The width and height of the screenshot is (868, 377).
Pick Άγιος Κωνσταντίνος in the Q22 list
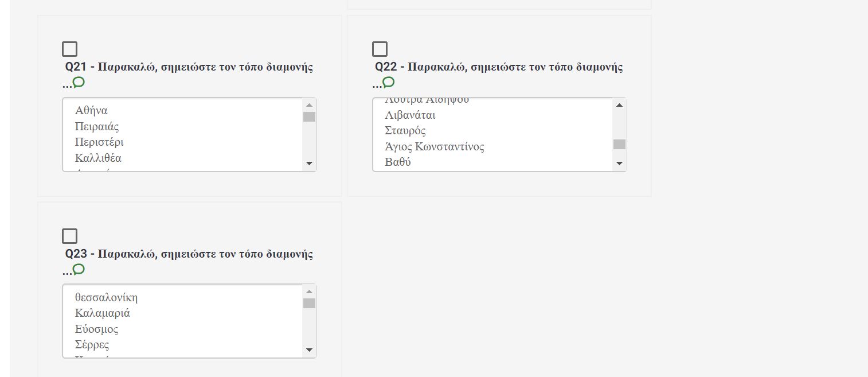tap(435, 147)
